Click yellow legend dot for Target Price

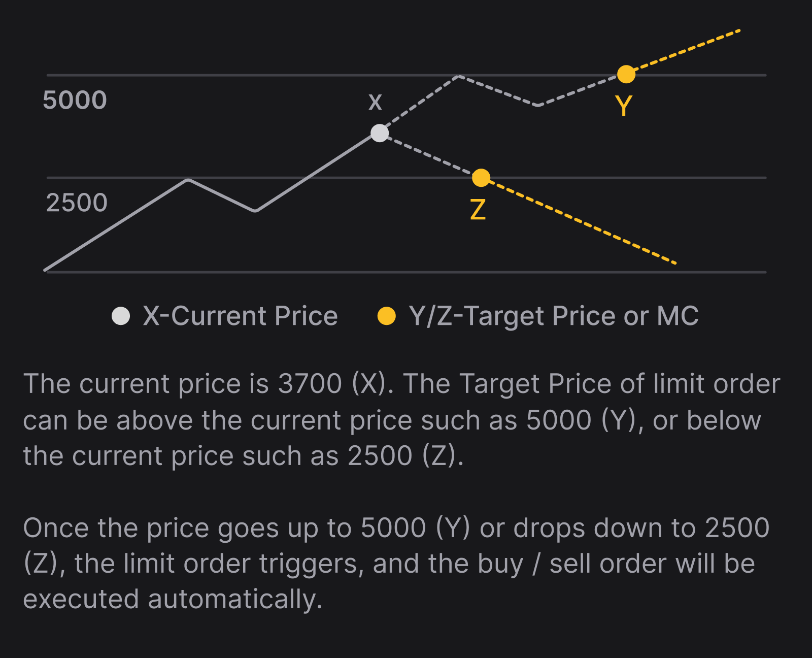(x=387, y=316)
